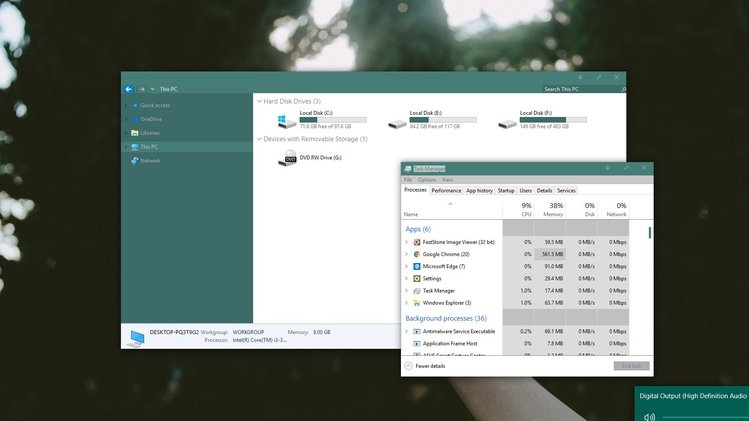Go back in File Explorer
Image resolution: width=749 pixels, height=421 pixels.
tap(128, 89)
